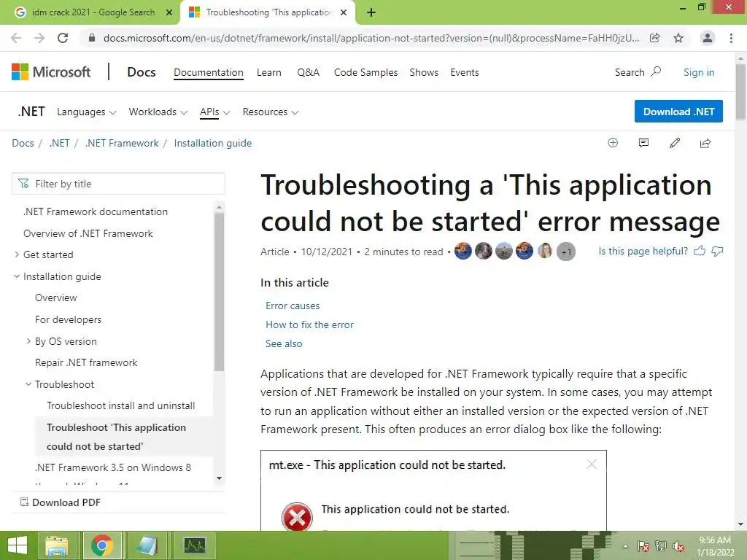Click the feedback comment icon
Viewport: 747px width, 560px height.
[643, 143]
